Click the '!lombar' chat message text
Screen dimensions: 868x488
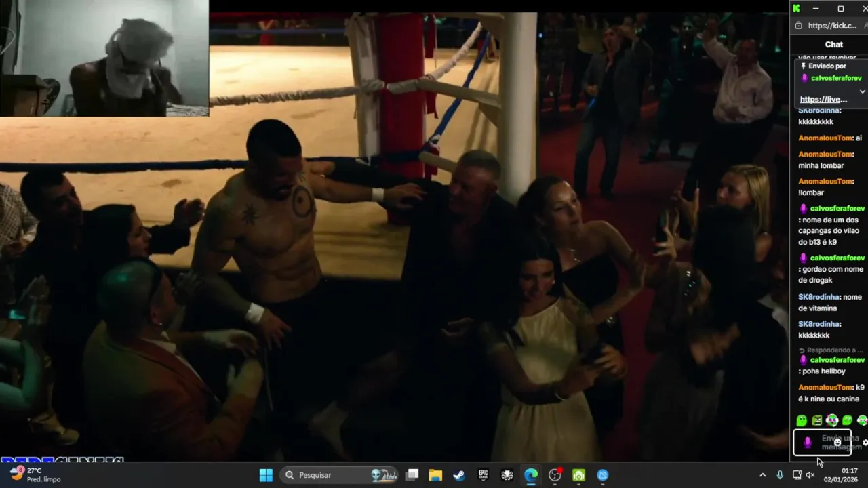click(811, 192)
